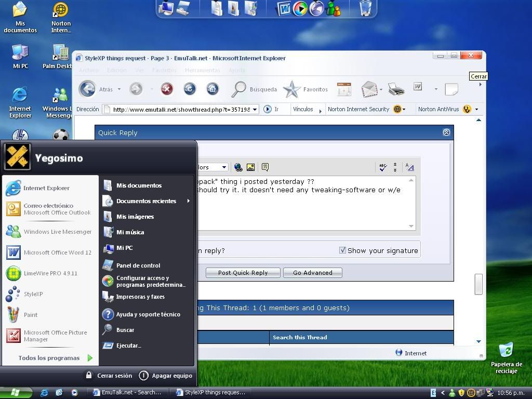Screen dimensions: 532x399
Task: Switch editor mode with the A/A icon
Action: (409, 167)
